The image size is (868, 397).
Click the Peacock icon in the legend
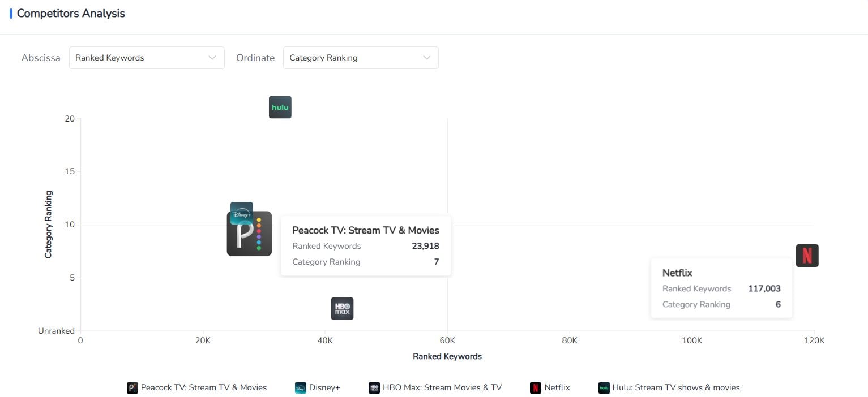(132, 387)
